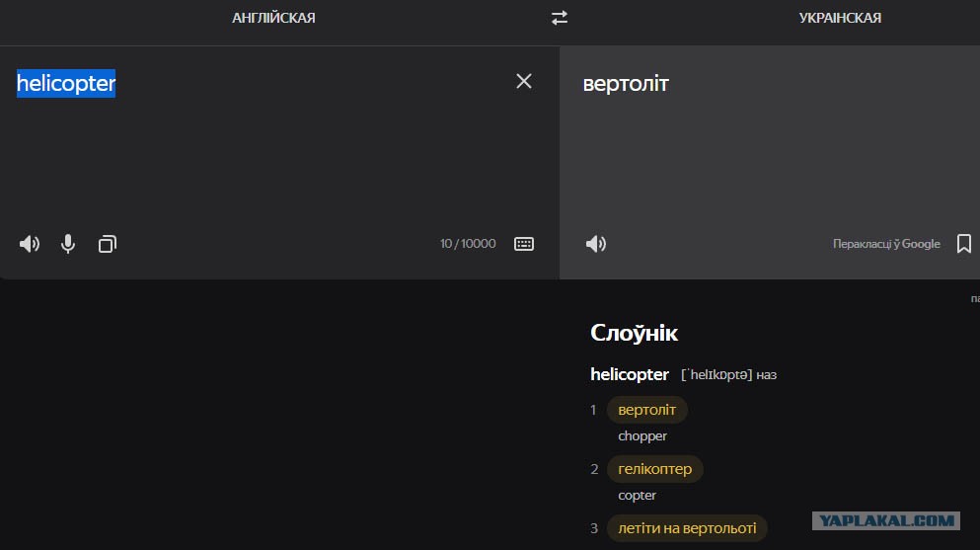Select dictionary translation вертоліт chip
The image size is (980, 550).
[x=646, y=410]
